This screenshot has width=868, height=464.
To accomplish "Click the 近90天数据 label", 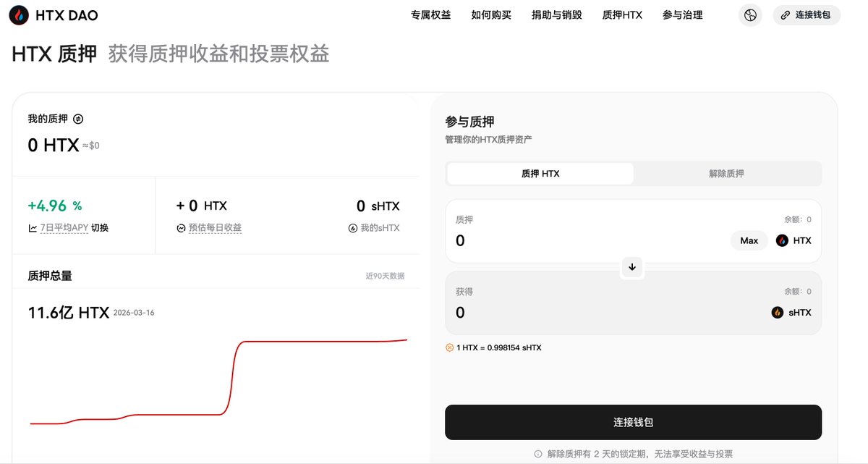I will [385, 276].
